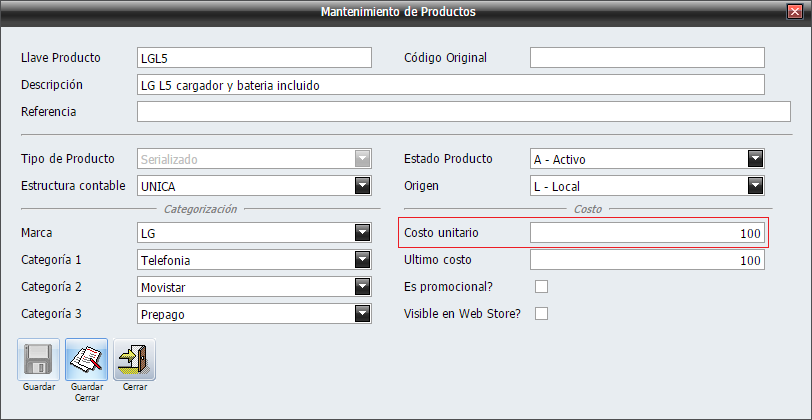Click the Ultimo costo label

point(438,260)
